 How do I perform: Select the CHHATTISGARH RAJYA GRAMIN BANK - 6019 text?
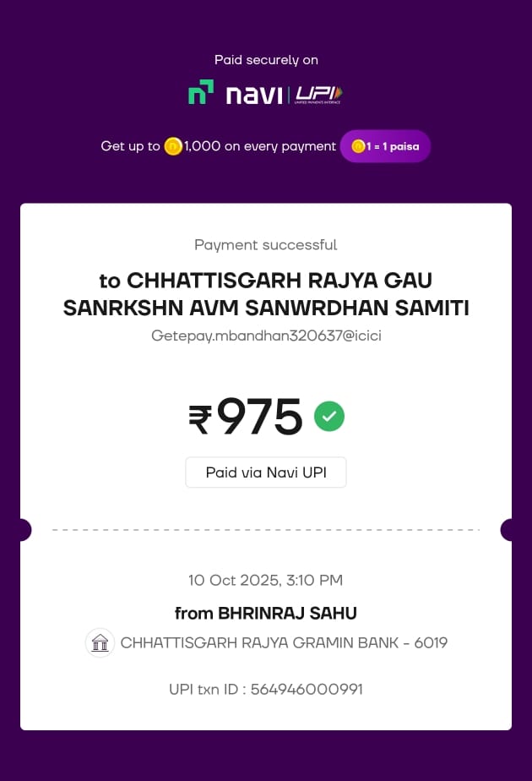pos(284,643)
